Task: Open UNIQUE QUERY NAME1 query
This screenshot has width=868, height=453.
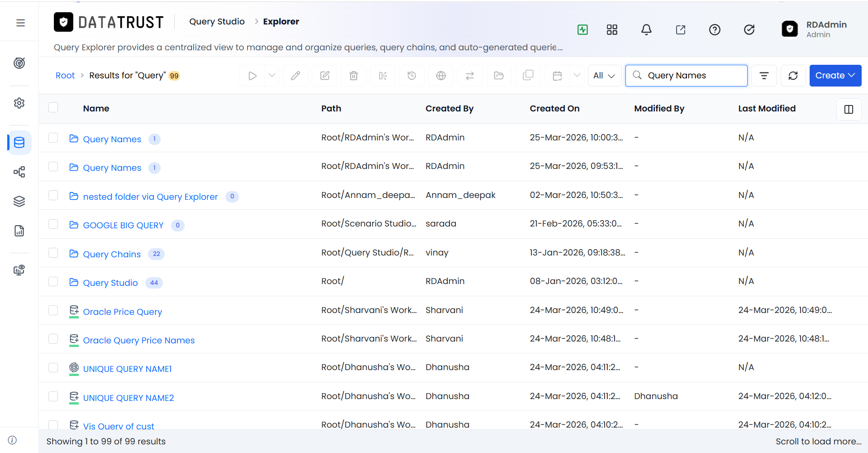Action: pos(127,369)
